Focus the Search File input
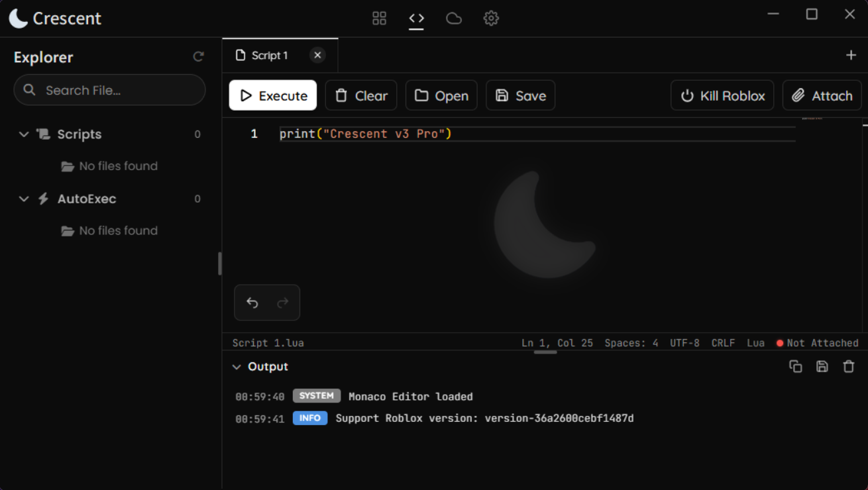Viewport: 868px width, 490px height. (x=109, y=90)
